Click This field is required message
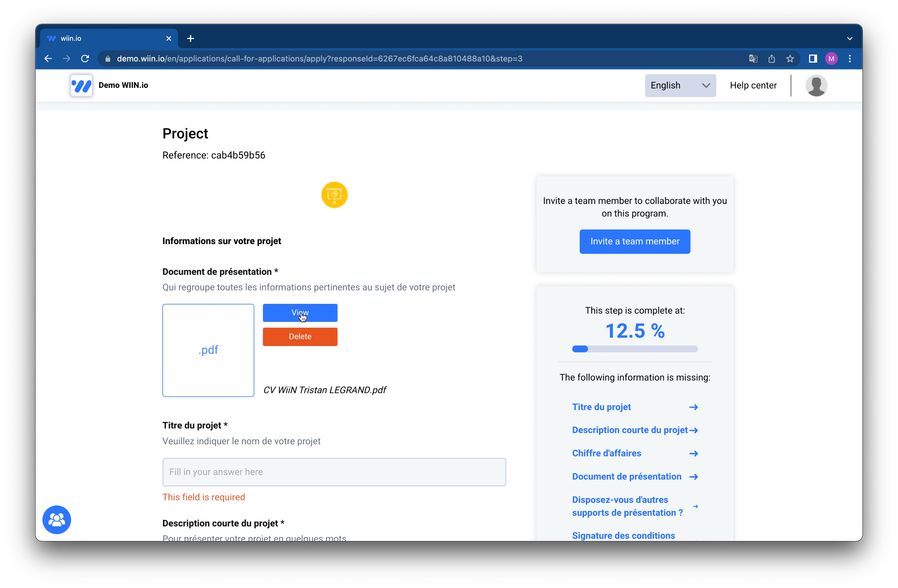898x588 pixels. pos(203,497)
